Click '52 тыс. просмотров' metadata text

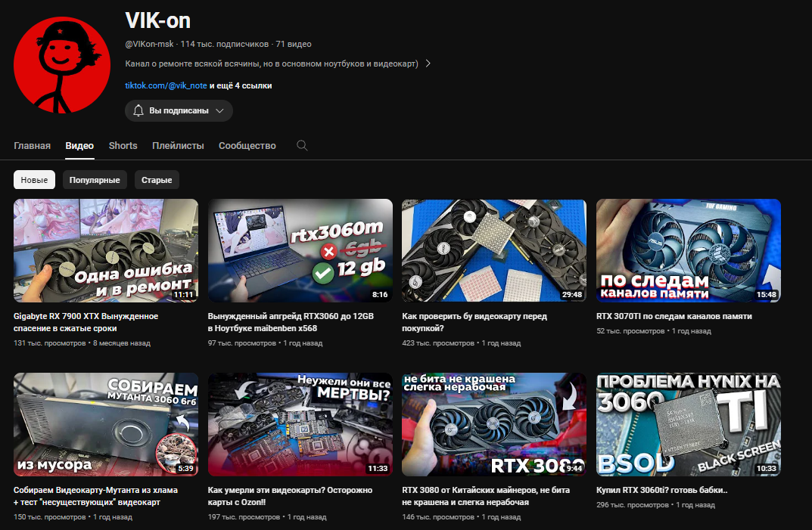(630, 330)
